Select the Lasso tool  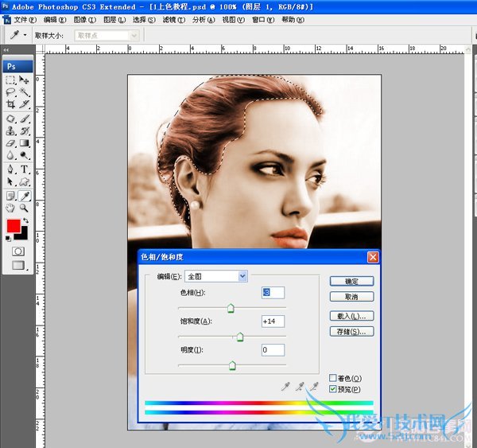[10, 92]
